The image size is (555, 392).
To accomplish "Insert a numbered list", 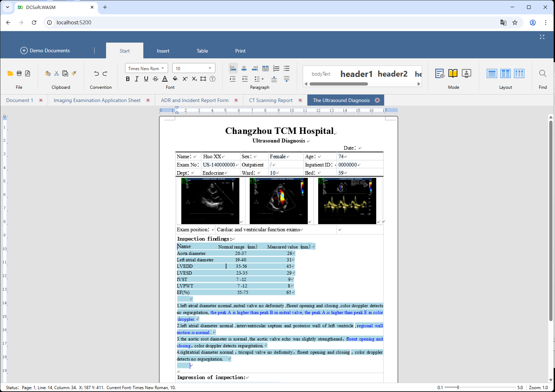I will 276,68.
